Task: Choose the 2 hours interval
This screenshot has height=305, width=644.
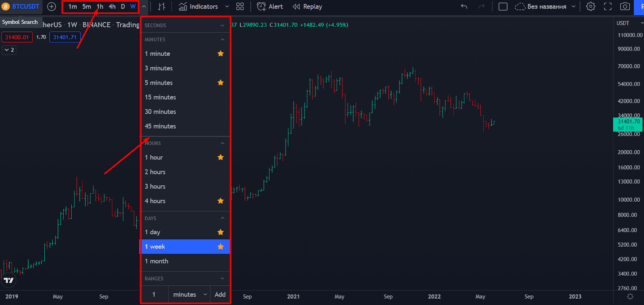Action: (185, 172)
